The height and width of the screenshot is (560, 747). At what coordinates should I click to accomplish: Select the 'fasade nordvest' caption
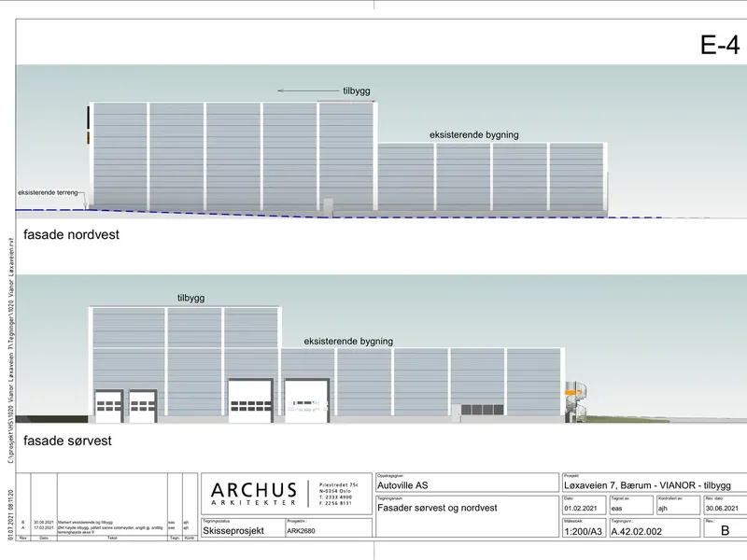click(x=72, y=234)
